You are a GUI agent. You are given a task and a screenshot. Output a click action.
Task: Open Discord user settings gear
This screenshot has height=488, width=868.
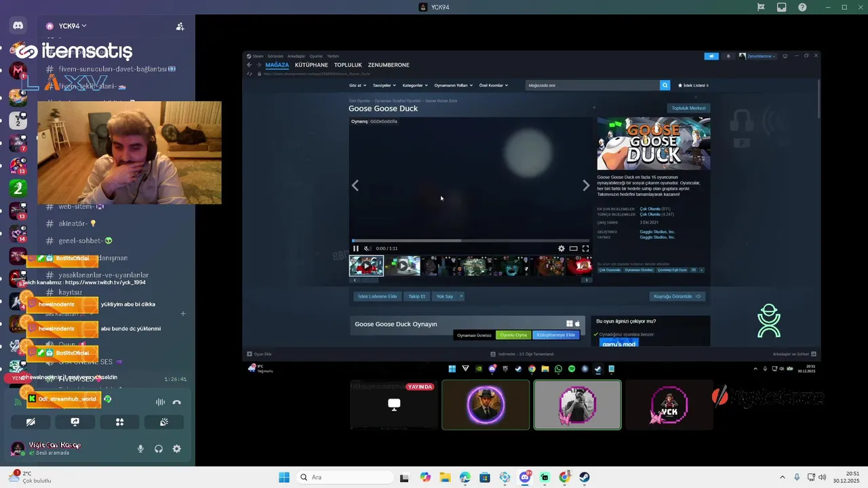[176, 449]
